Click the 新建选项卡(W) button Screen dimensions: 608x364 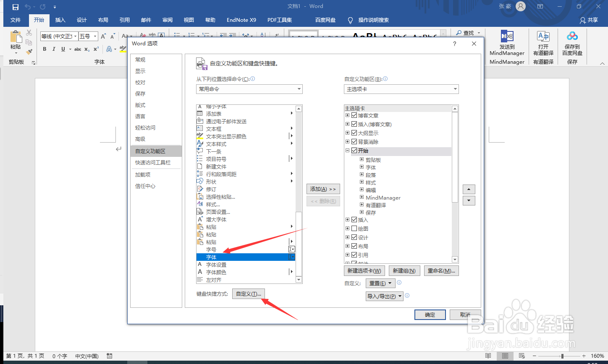(364, 271)
